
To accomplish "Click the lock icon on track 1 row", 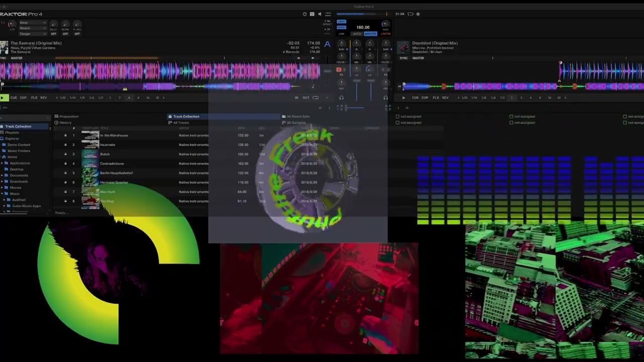I will (65, 135).
